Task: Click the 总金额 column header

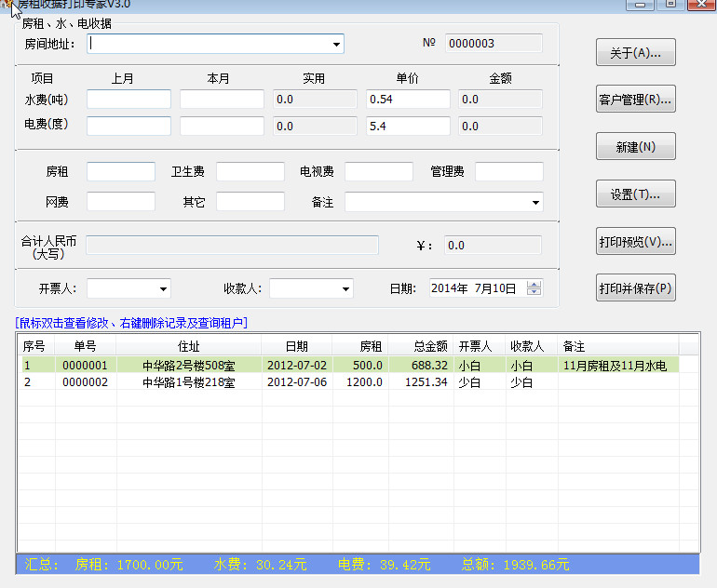Action: [x=421, y=346]
